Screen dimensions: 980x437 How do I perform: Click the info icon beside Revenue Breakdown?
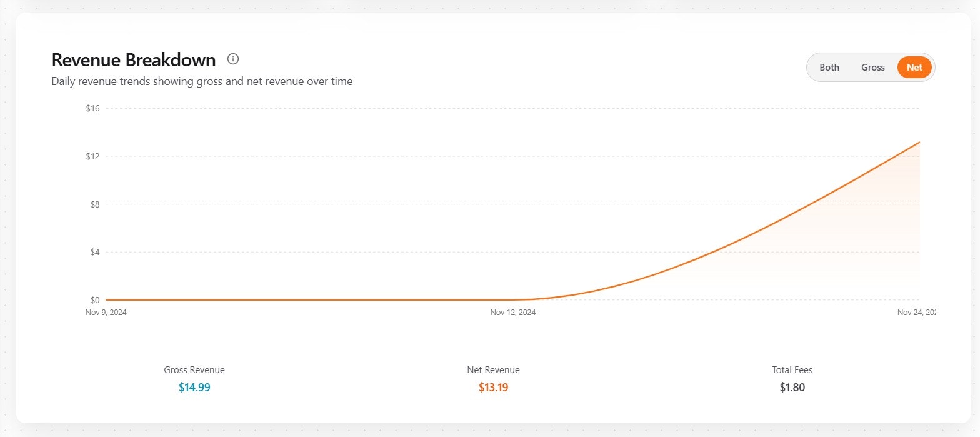(233, 59)
